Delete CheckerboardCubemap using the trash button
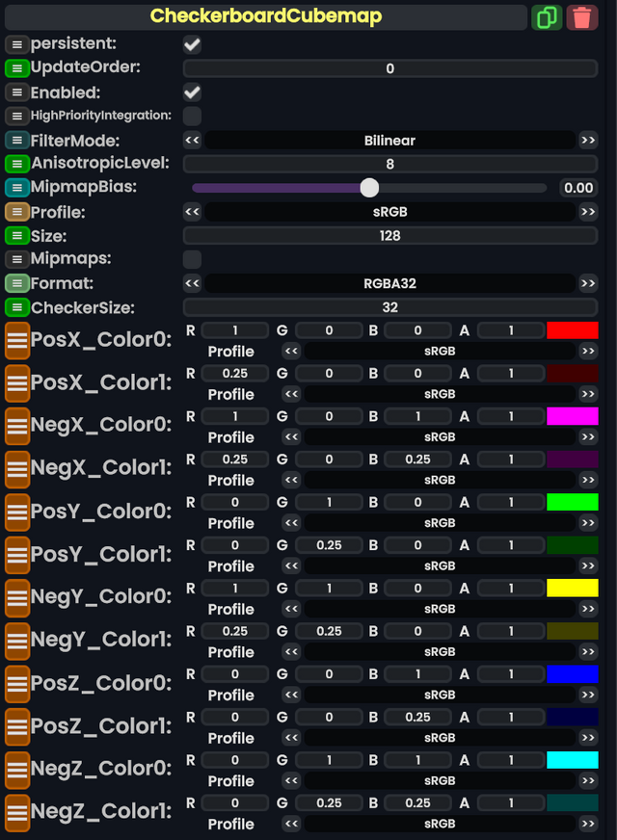This screenshot has width=617, height=840. coord(582,16)
